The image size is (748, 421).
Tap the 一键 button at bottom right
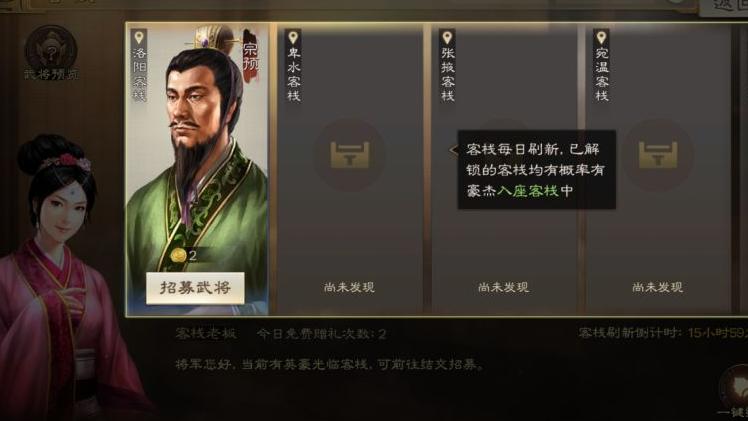tap(735, 393)
